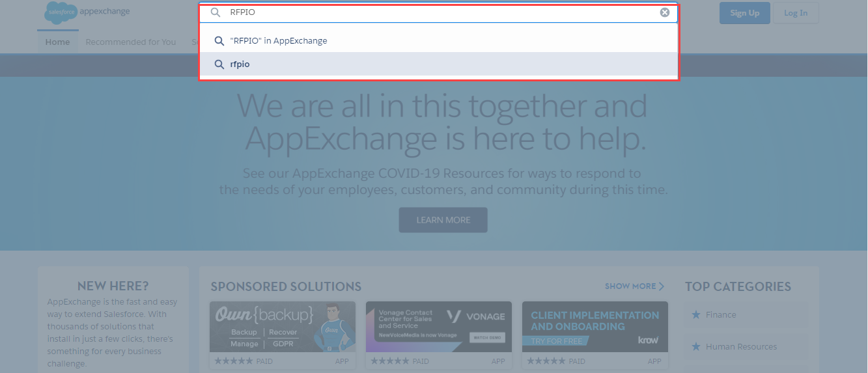The width and height of the screenshot is (868, 373).
Task: Click magnifier icon beside "RFPIO" in AppExchange
Action: tap(219, 40)
